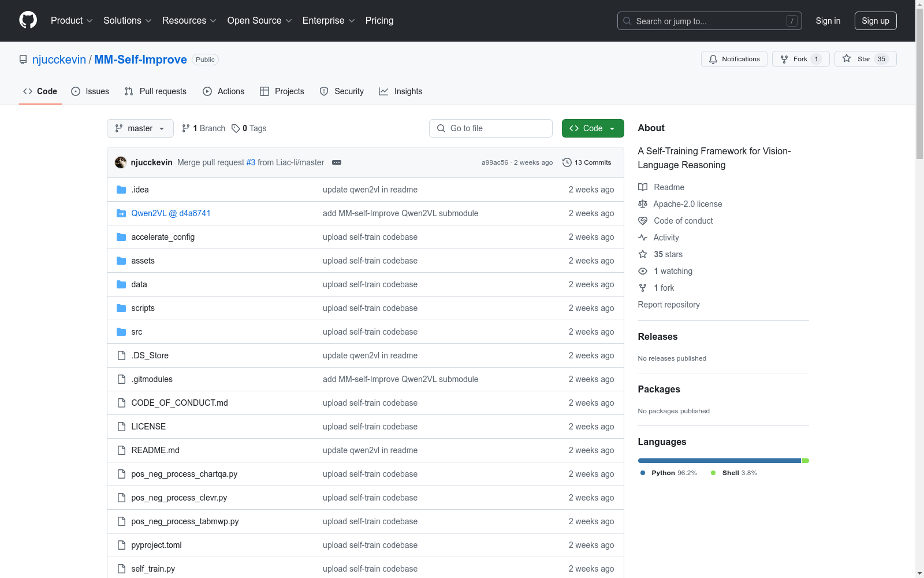Open pull request #3 link
This screenshot has height=578, width=924.
251,162
